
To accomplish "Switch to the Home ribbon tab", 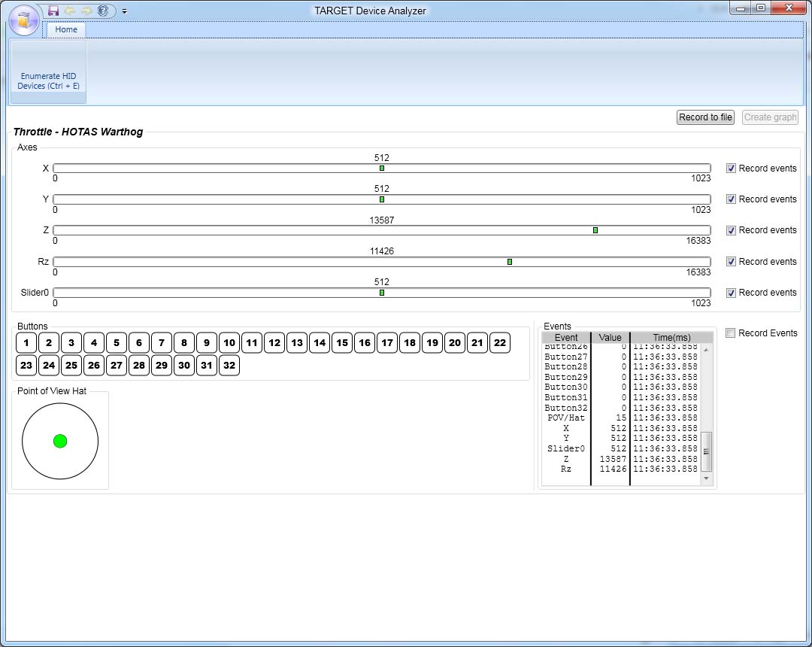I will (x=66, y=29).
